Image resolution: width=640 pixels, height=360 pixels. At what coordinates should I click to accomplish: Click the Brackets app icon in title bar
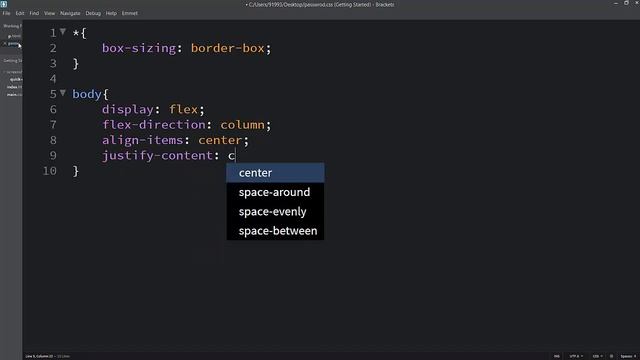pos(4,4)
